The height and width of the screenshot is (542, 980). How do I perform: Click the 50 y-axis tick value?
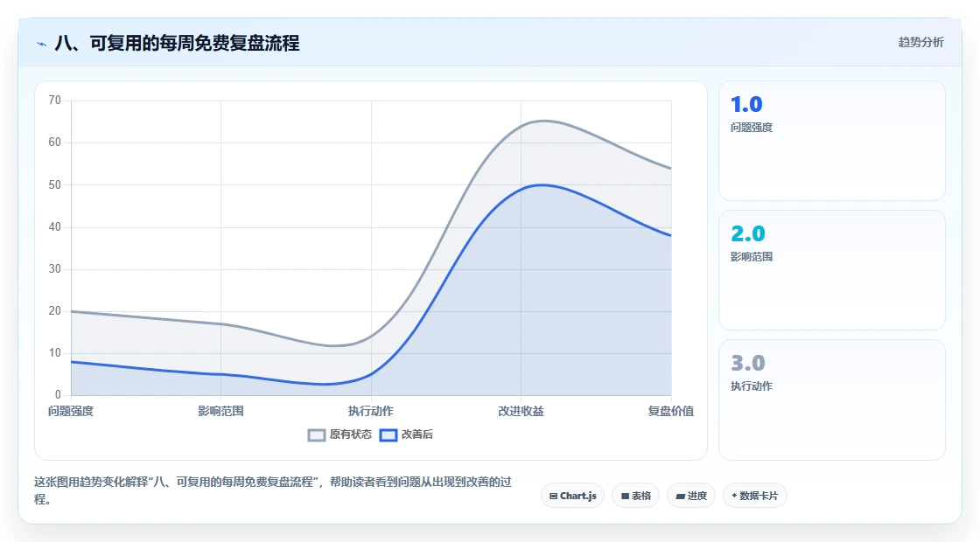point(55,184)
